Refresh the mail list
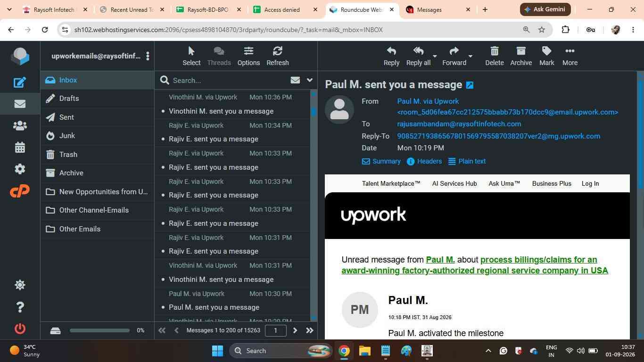 [277, 56]
